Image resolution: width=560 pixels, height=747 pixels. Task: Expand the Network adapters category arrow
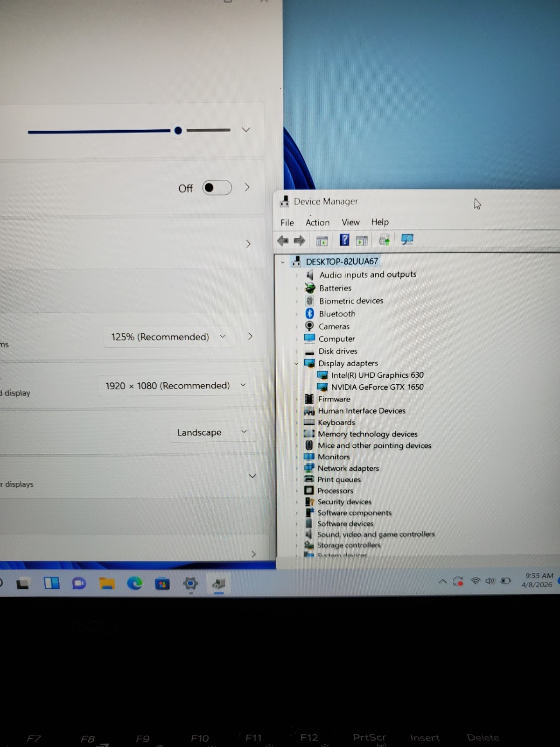pyautogui.click(x=296, y=468)
